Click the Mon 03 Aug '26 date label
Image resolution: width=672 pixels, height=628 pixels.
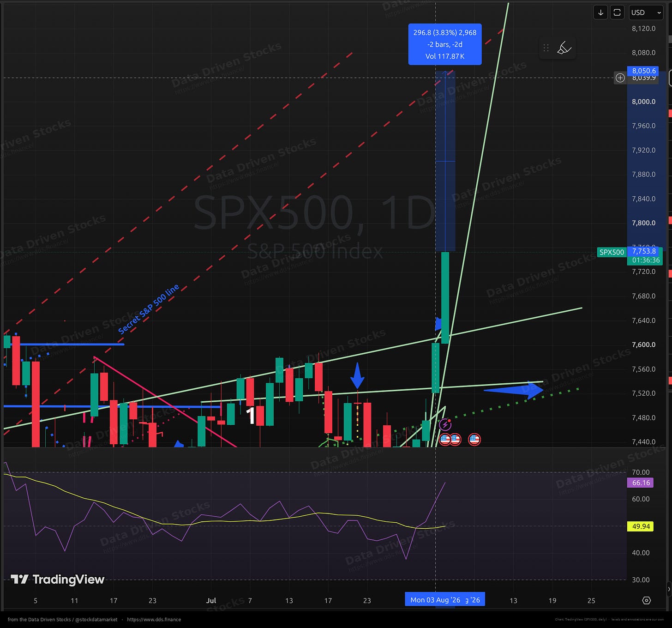coord(435,600)
